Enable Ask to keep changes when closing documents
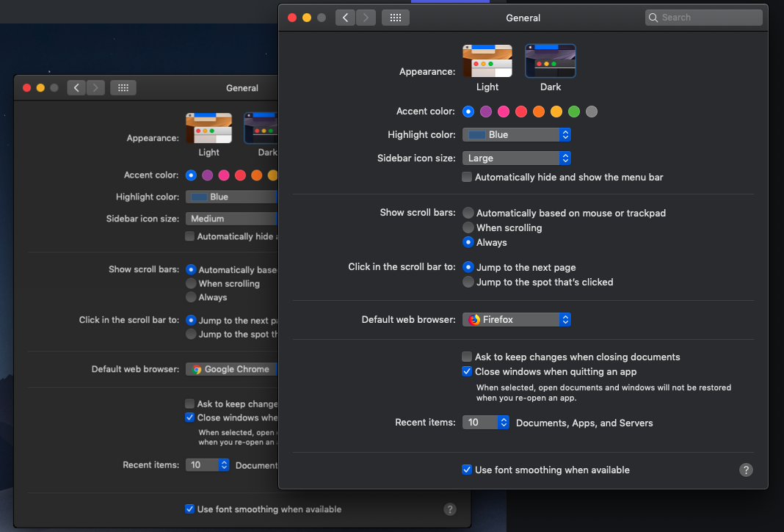Viewport: 784px width, 532px height. (x=466, y=357)
